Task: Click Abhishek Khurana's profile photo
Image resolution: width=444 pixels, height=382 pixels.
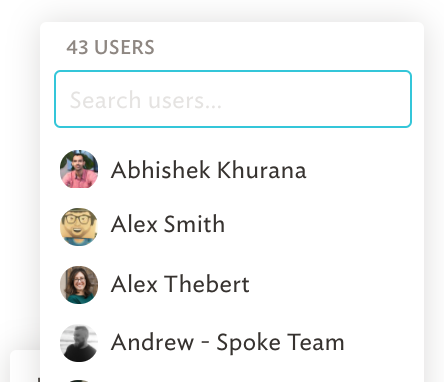Action: [79, 169]
